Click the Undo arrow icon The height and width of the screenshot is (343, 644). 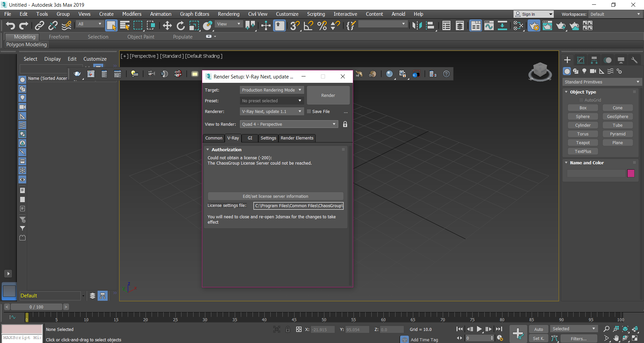(10, 26)
